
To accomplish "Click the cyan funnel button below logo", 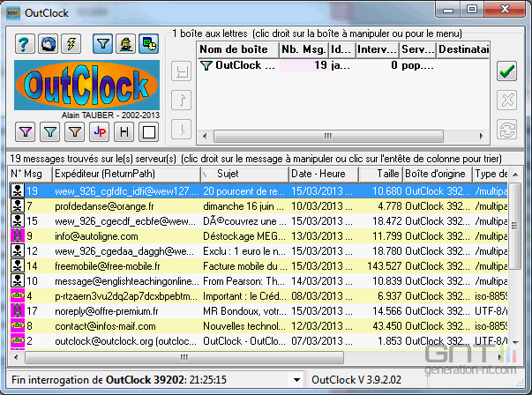I will (50, 131).
